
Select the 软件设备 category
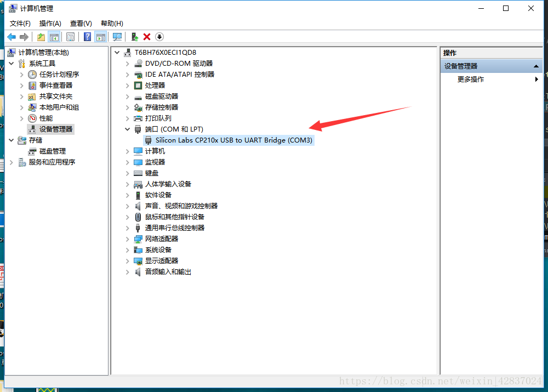(158, 195)
